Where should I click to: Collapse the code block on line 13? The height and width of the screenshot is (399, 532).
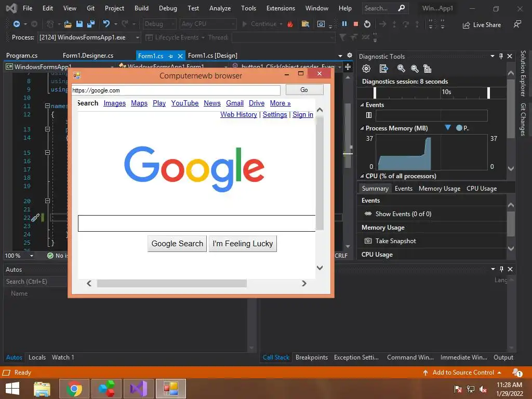[47, 129]
